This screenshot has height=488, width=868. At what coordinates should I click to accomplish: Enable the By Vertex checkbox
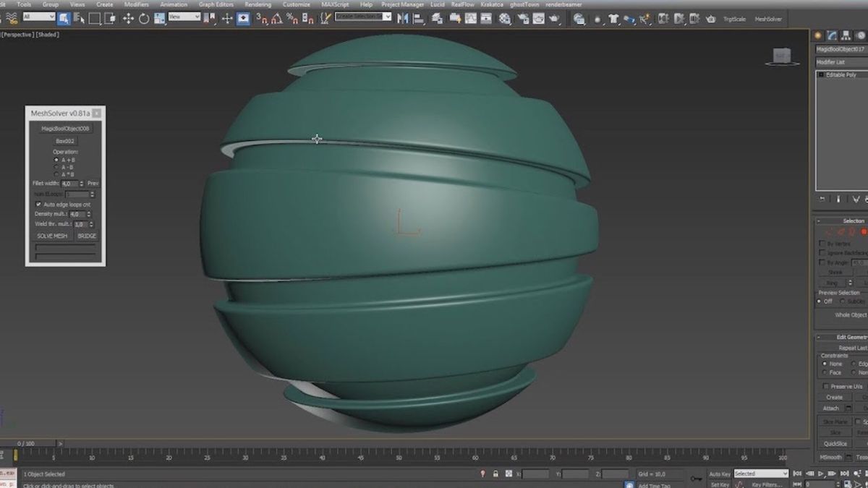[x=822, y=244]
